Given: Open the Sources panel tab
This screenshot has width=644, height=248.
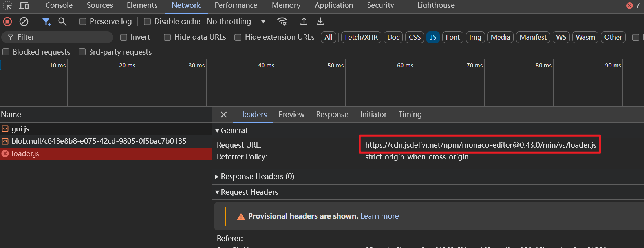Looking at the screenshot, I should [100, 5].
